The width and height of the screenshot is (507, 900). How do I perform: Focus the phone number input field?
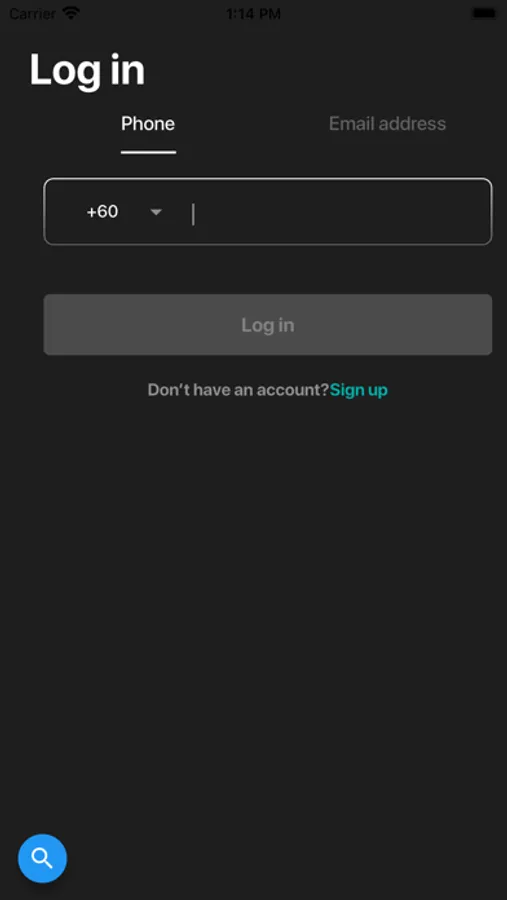339,212
